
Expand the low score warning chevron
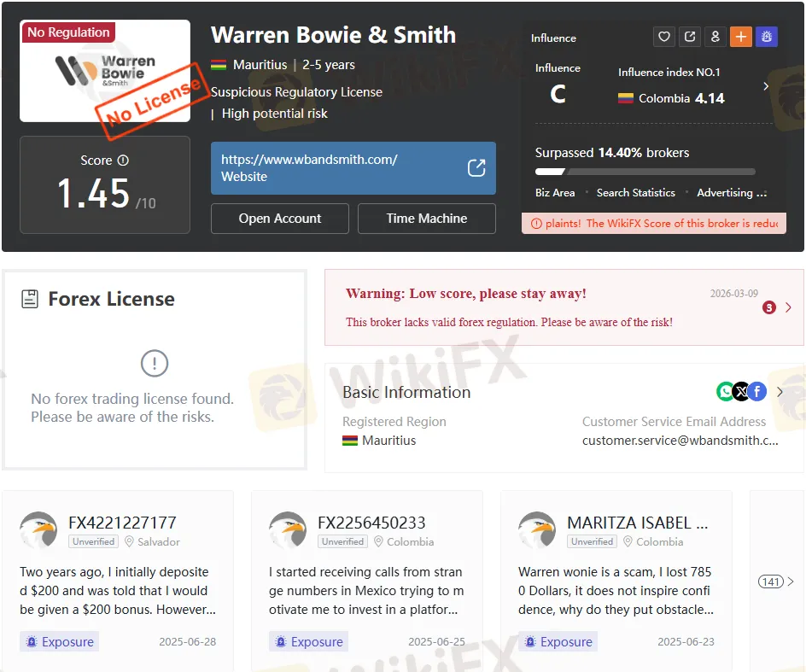(x=788, y=307)
